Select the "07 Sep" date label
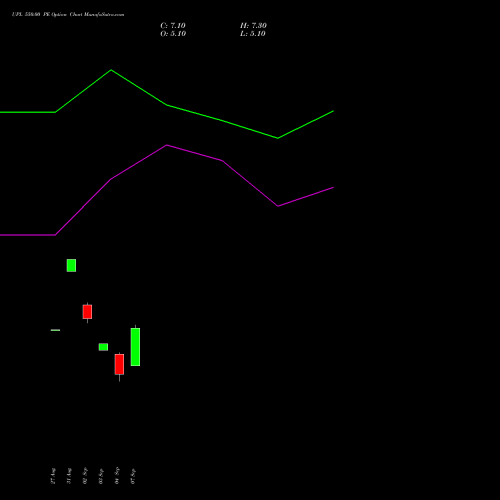The width and height of the screenshot is (500, 500). pos(133,476)
